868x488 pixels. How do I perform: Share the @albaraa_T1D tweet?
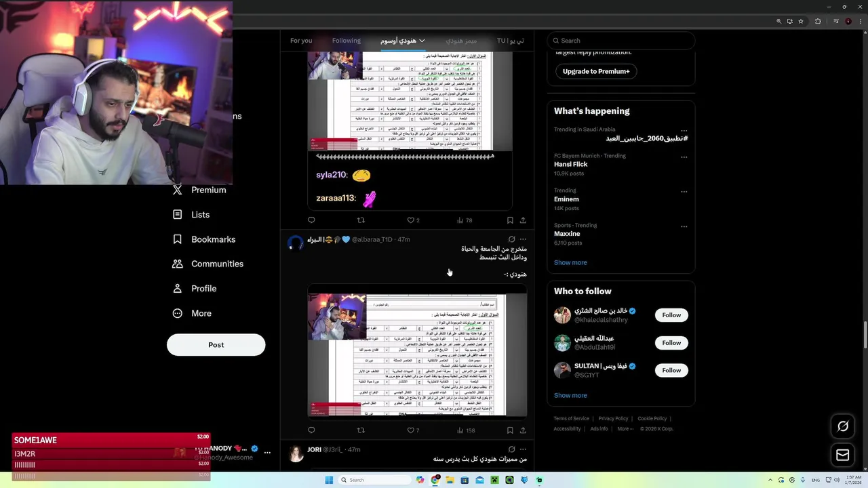coord(523,430)
